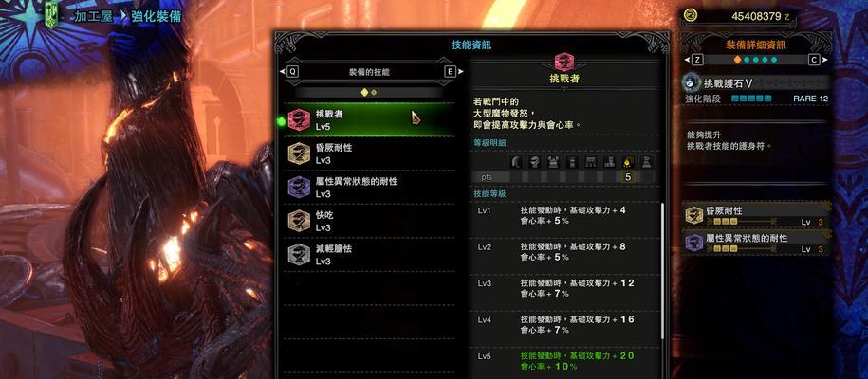Click the highlighted yellow charm slot icon
The image size is (868, 379).
click(x=627, y=162)
